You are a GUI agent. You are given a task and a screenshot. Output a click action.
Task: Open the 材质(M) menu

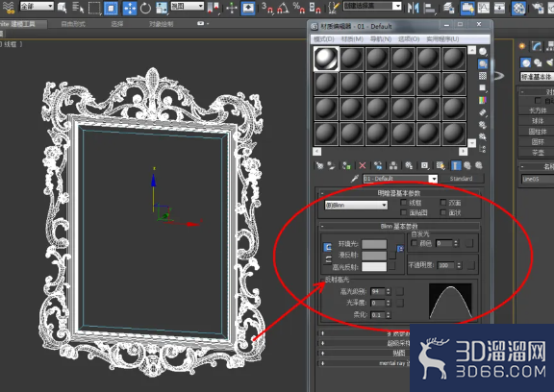coord(352,38)
